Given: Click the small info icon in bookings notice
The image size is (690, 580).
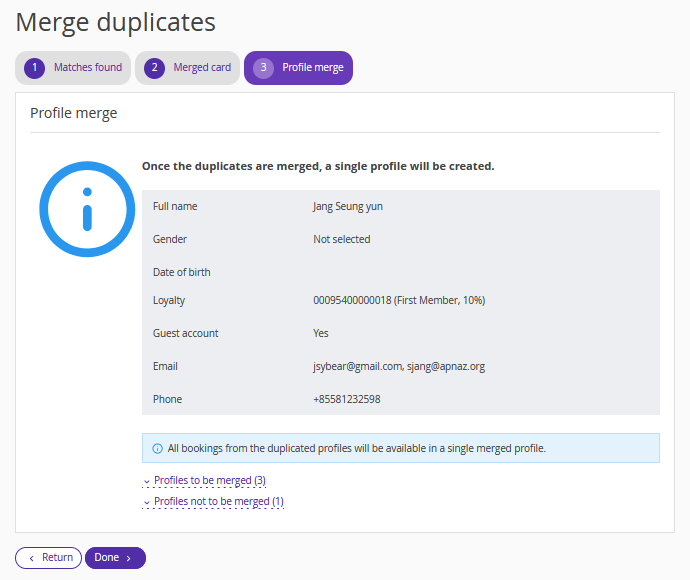Looking at the screenshot, I should [157, 448].
